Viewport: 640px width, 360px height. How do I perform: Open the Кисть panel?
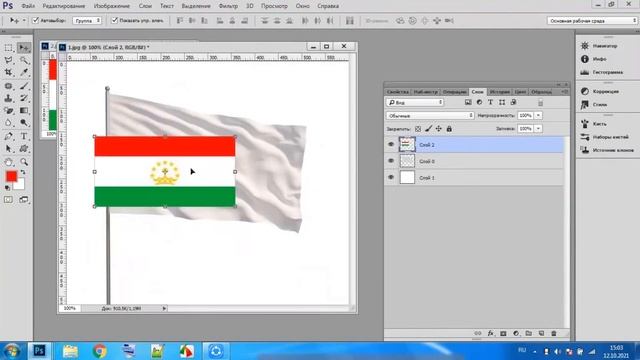[593, 124]
